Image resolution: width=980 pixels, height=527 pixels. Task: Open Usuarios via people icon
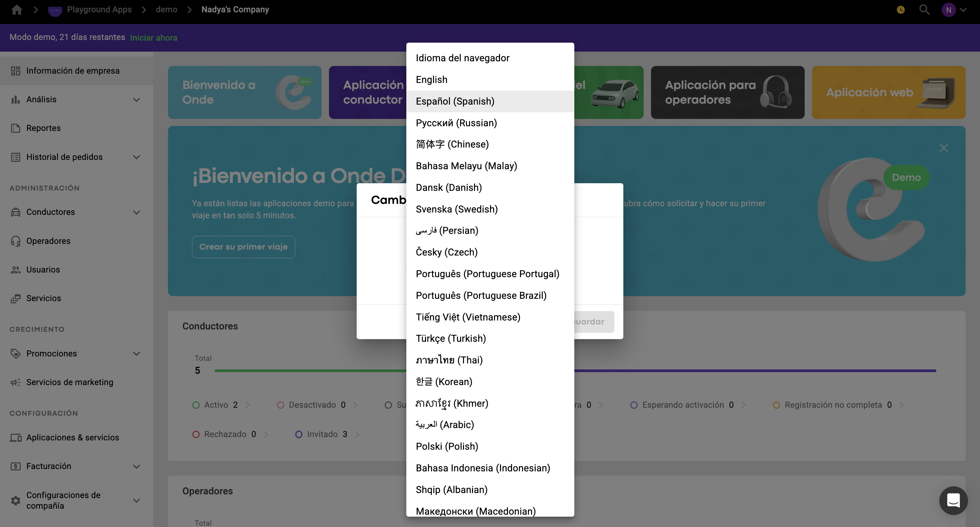(16, 269)
